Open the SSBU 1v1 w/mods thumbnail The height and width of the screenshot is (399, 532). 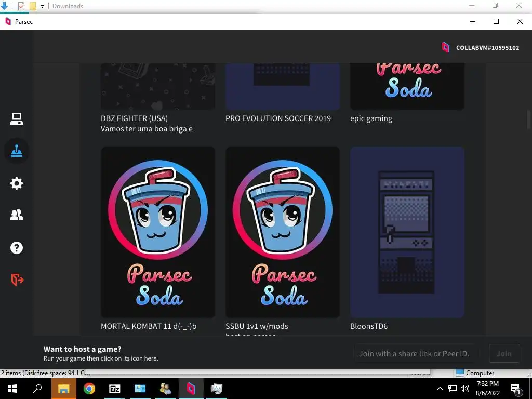pyautogui.click(x=283, y=232)
